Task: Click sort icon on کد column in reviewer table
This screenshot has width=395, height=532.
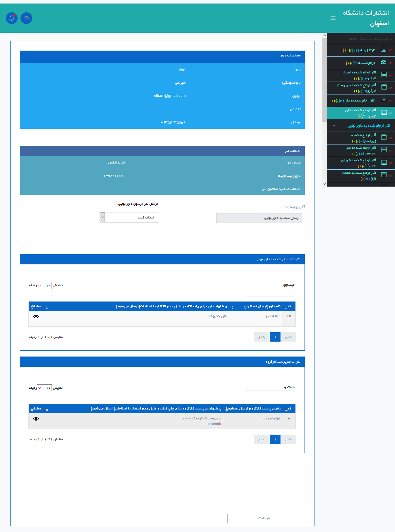Action: click(x=286, y=307)
